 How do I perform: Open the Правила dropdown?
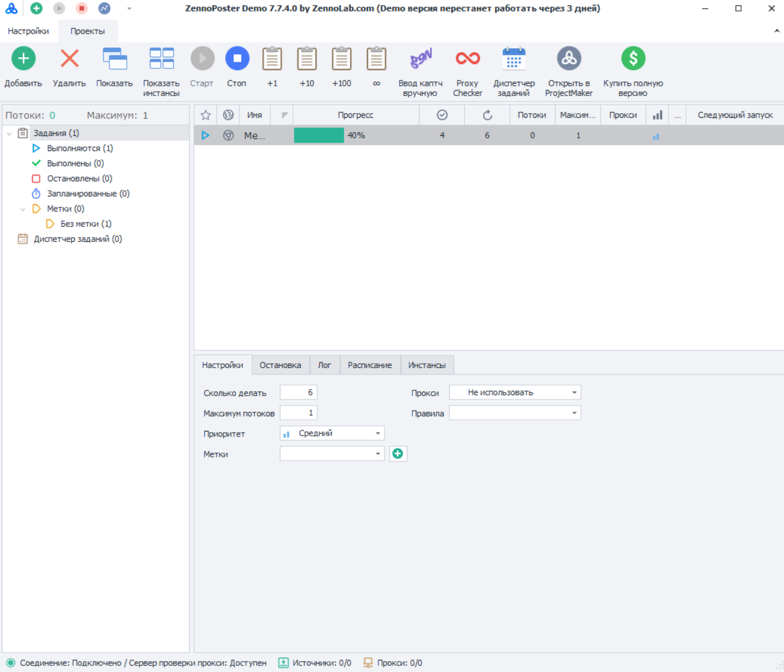click(515, 413)
